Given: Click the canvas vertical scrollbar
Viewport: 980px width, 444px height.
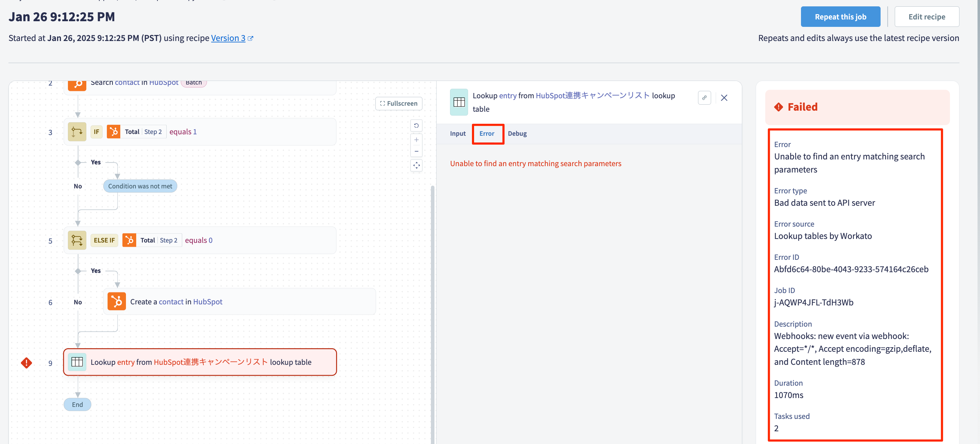Looking at the screenshot, I should (433, 314).
